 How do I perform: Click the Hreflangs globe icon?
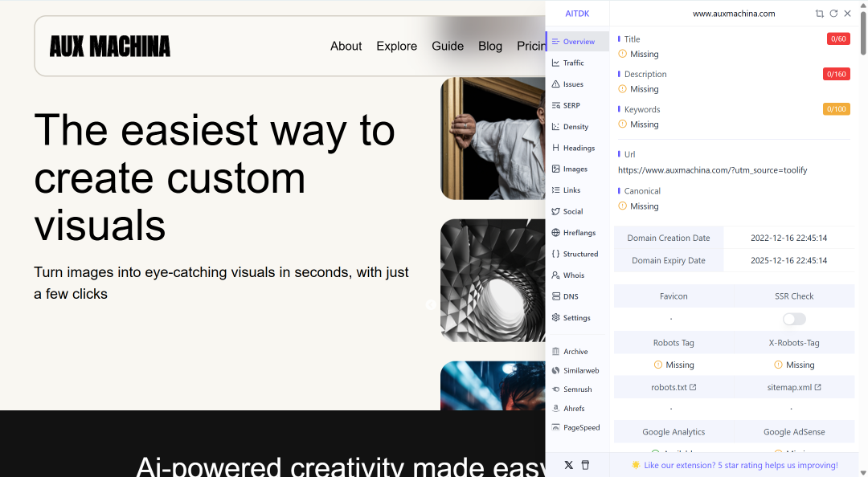point(556,232)
